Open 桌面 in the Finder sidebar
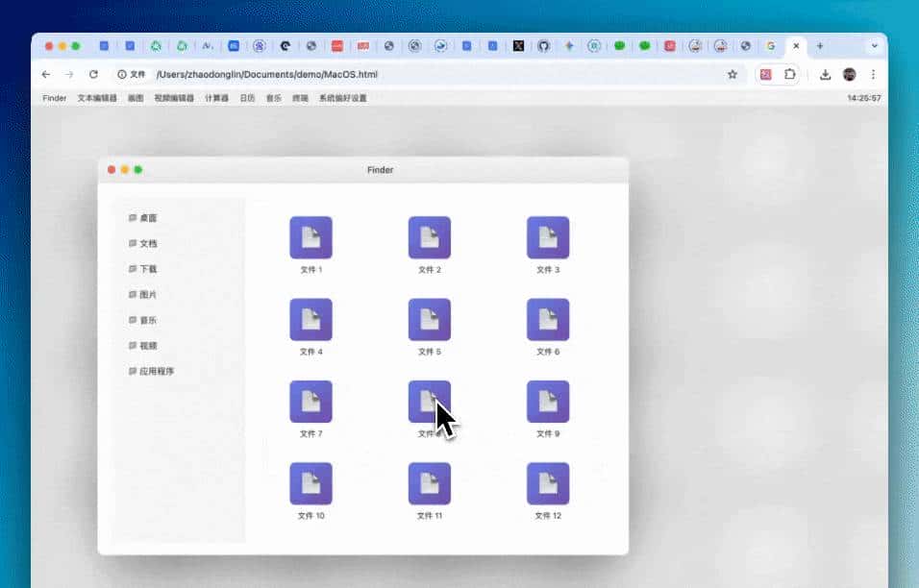 point(142,217)
